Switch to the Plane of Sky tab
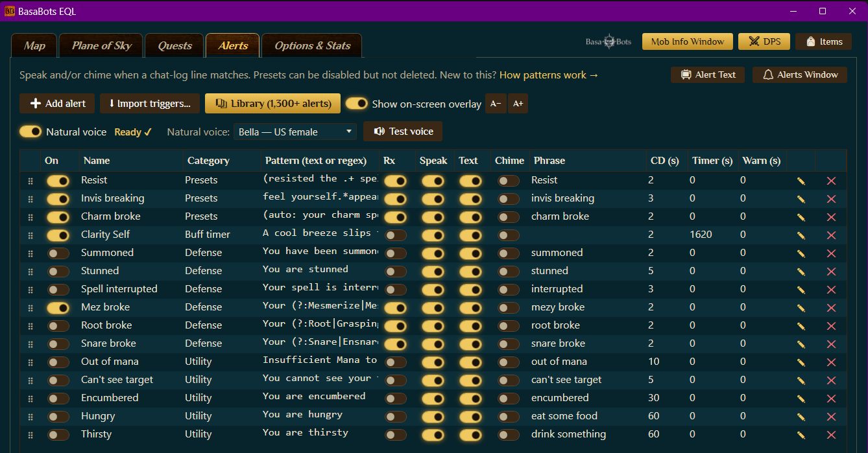Image resolution: width=868 pixels, height=453 pixels. pos(101,45)
